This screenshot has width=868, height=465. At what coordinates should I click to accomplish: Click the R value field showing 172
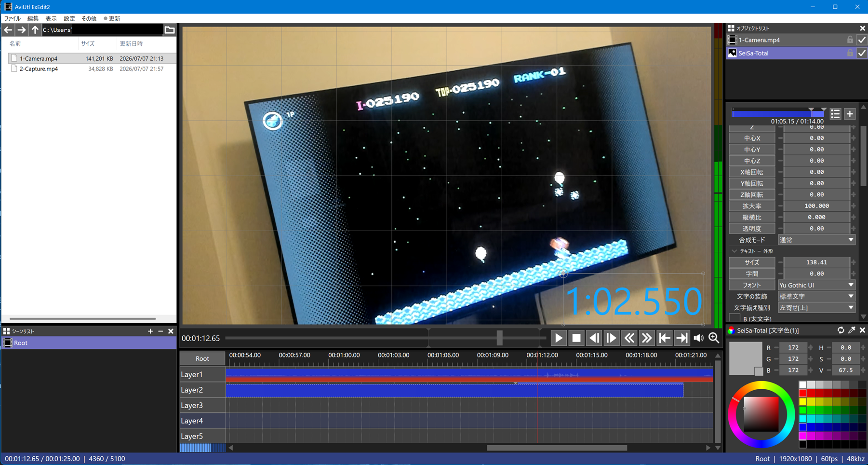(x=793, y=347)
